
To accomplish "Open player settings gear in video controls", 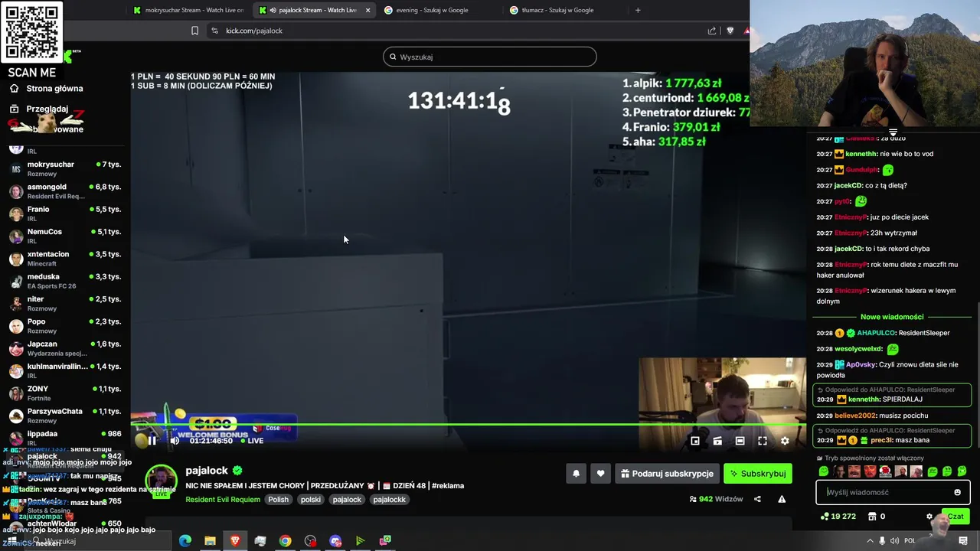I will pyautogui.click(x=785, y=441).
